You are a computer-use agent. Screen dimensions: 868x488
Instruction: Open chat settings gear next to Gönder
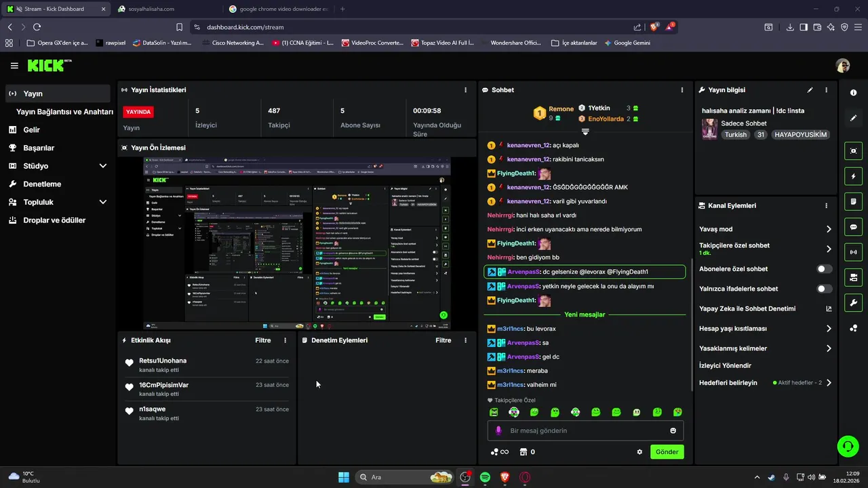[639, 452]
